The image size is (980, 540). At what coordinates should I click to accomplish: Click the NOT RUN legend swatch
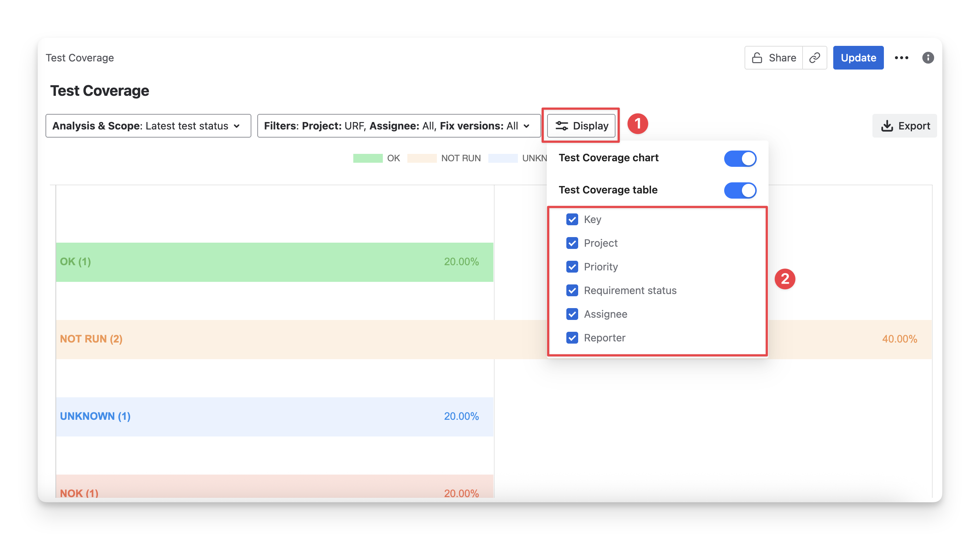coord(421,158)
